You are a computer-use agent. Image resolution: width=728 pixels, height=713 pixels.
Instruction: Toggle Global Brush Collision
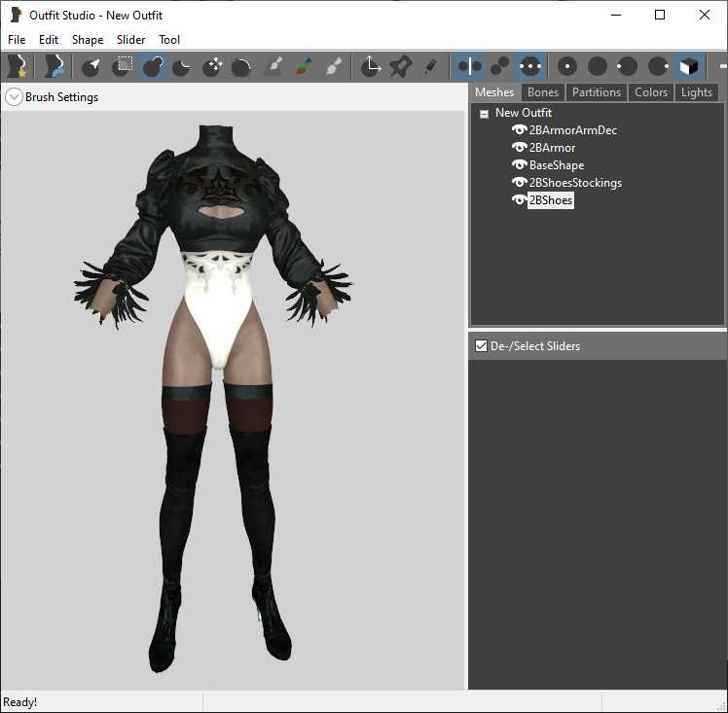[530, 66]
